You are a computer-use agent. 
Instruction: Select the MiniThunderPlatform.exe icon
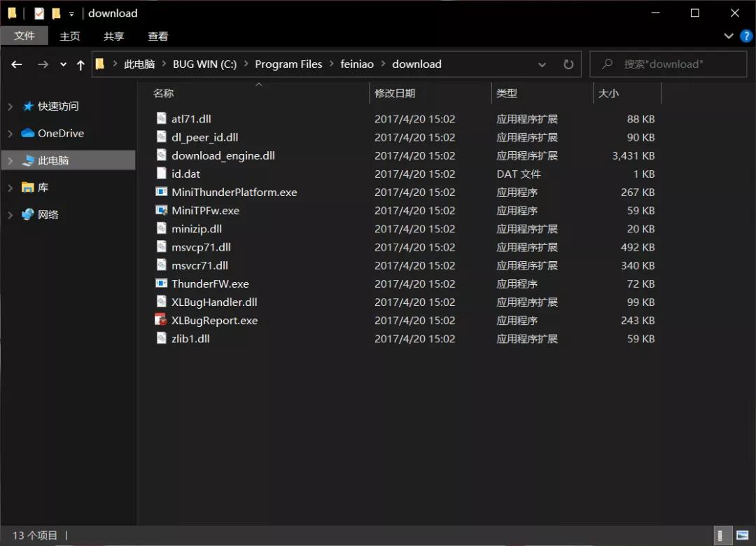(x=161, y=192)
